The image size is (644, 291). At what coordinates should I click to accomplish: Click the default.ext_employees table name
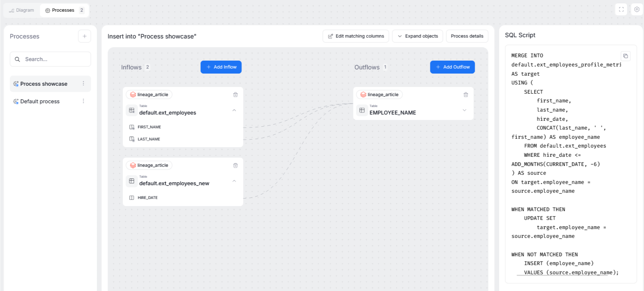tap(168, 112)
